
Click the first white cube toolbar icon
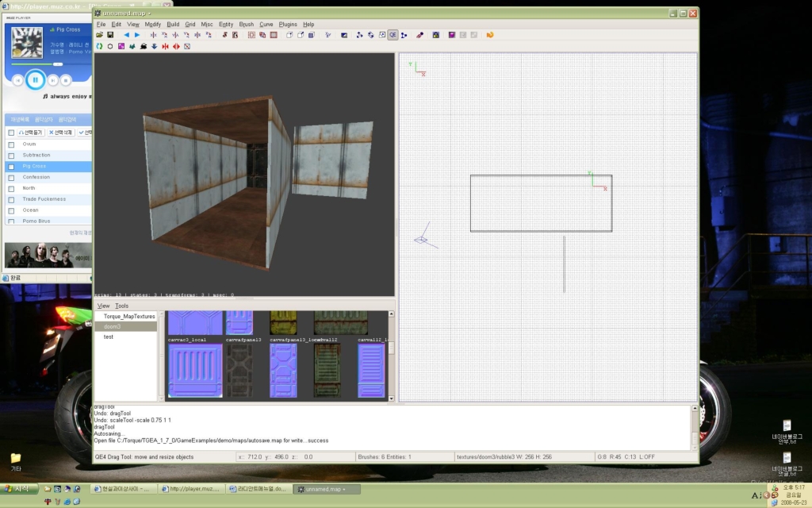(289, 35)
